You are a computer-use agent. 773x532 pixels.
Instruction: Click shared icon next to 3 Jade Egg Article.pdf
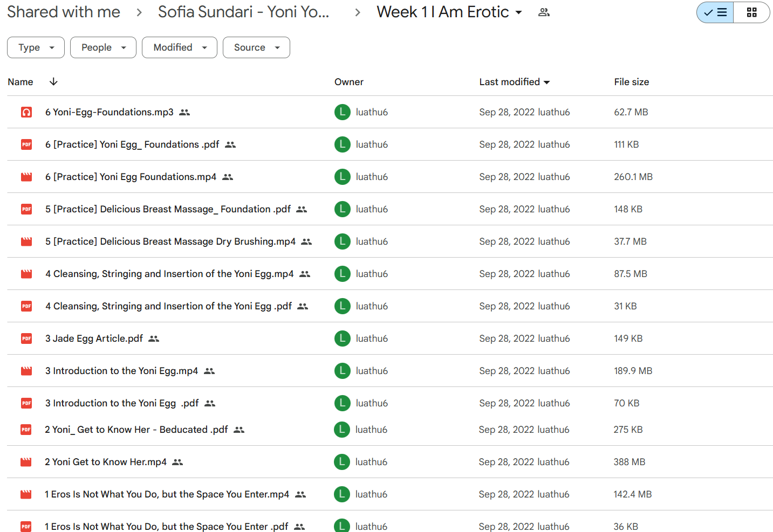pyautogui.click(x=154, y=338)
